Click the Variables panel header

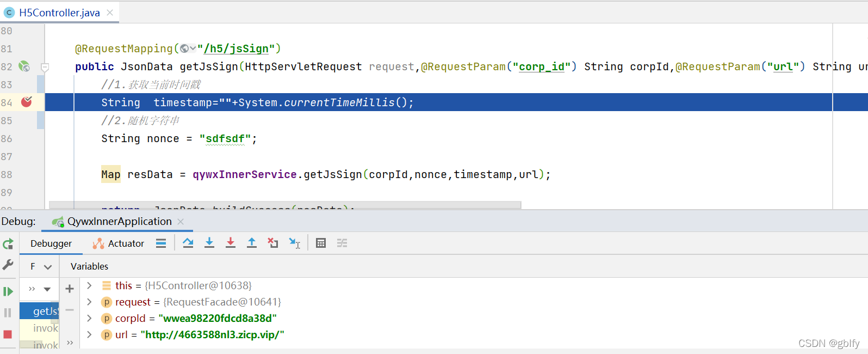pos(89,266)
